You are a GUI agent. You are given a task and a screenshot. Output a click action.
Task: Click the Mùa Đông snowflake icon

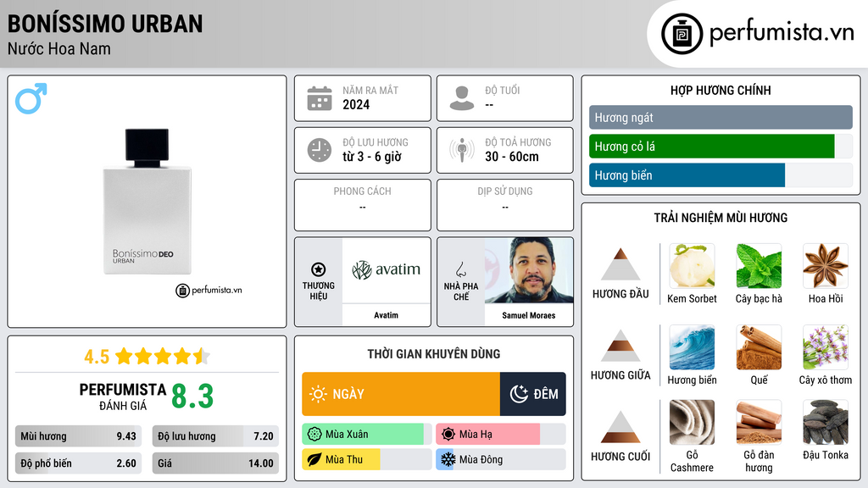point(448,459)
